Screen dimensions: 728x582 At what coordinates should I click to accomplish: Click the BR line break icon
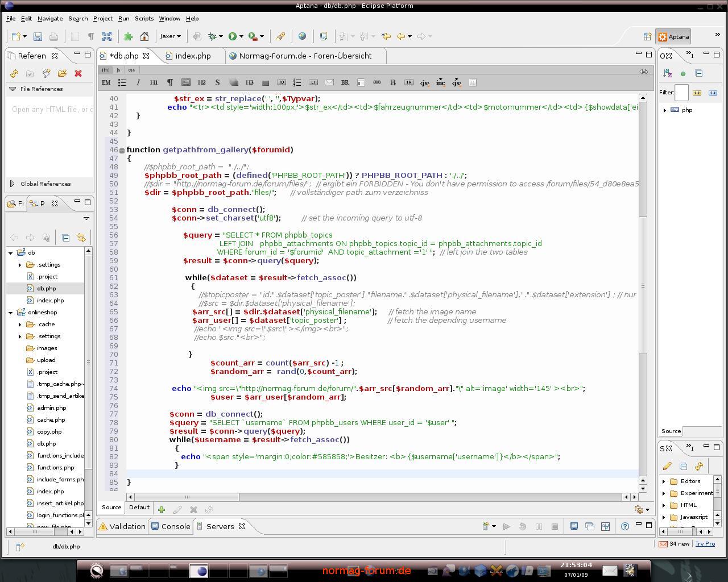point(345,82)
